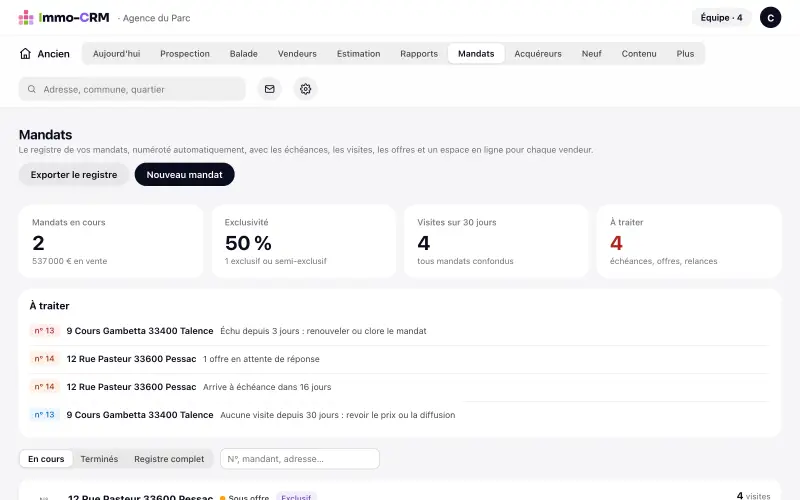Open the Contenu tab
The height and width of the screenshot is (500, 800).
639,54
